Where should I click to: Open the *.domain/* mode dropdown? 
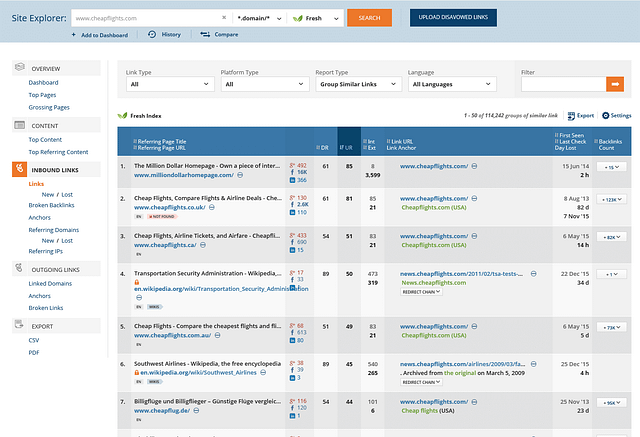pyautogui.click(x=258, y=18)
